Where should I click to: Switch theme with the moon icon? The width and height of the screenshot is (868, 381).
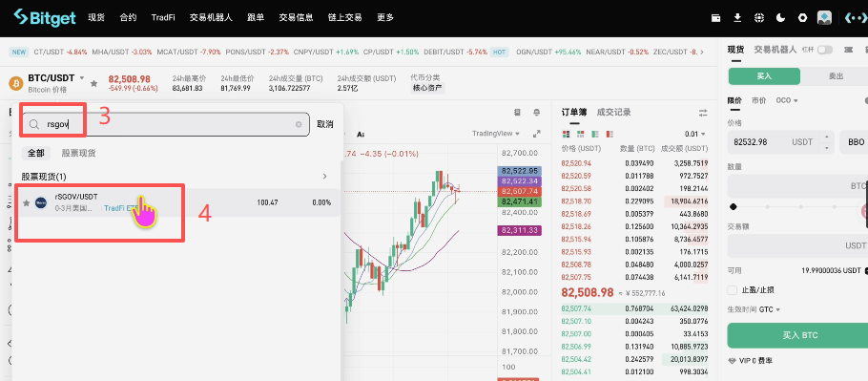coord(780,18)
